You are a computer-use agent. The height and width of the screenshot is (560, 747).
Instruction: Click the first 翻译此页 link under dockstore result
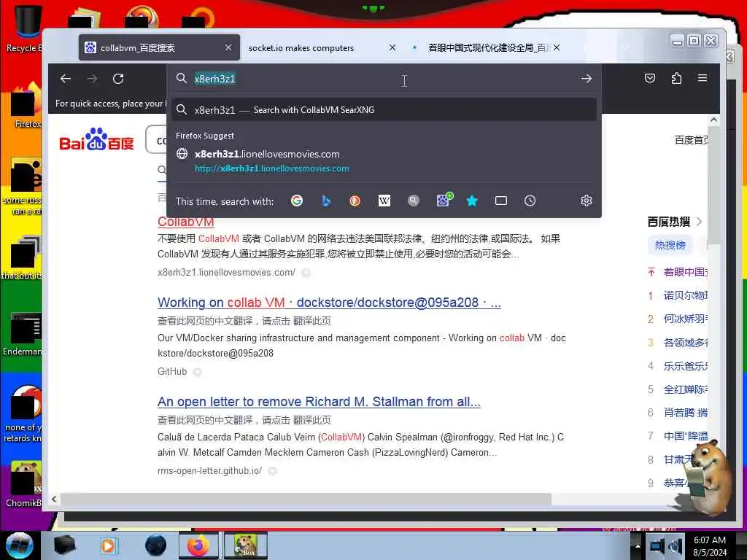[x=312, y=321]
